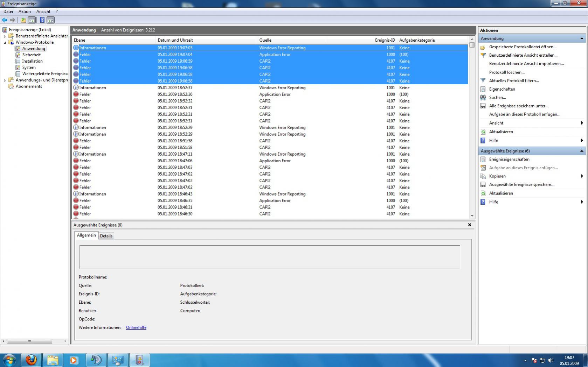Show hidden tray icons arrow

[x=525, y=360]
